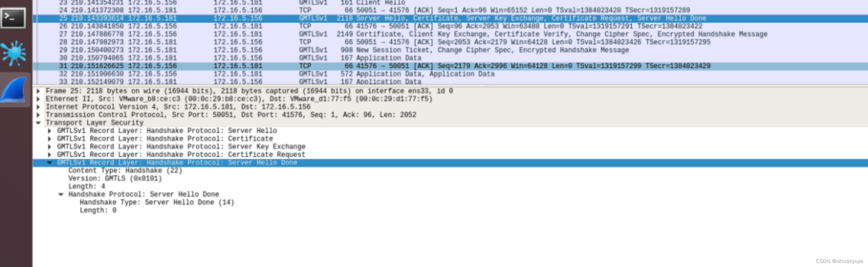Expand the Server Key Exchange record layer
Image resolution: width=868 pixels, height=267 pixels.
click(50, 146)
